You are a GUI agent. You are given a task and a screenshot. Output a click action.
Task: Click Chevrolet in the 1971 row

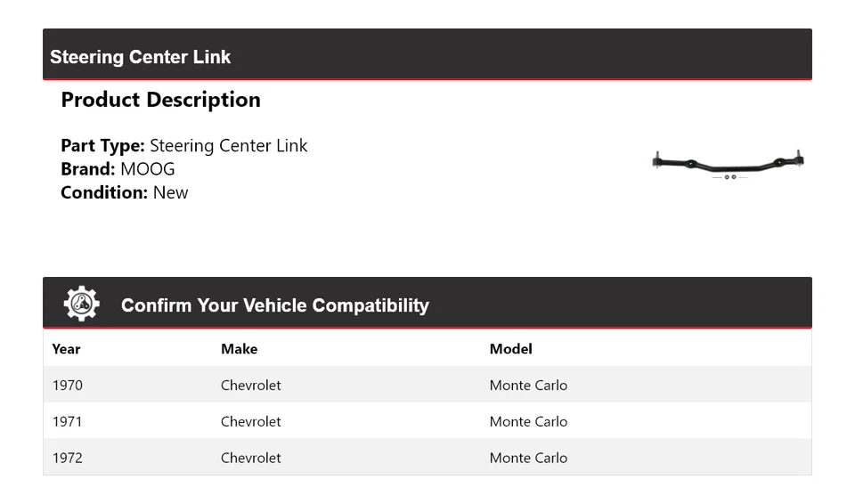[250, 421]
